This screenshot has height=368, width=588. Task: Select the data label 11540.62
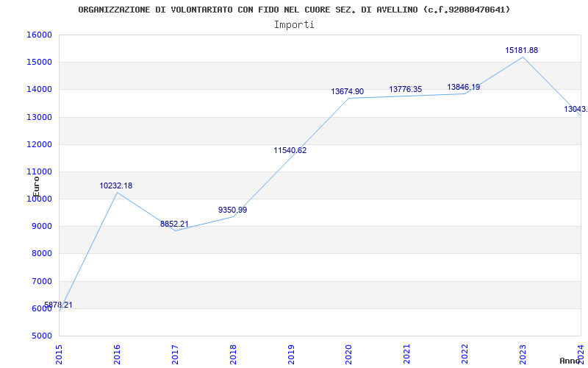(290, 150)
